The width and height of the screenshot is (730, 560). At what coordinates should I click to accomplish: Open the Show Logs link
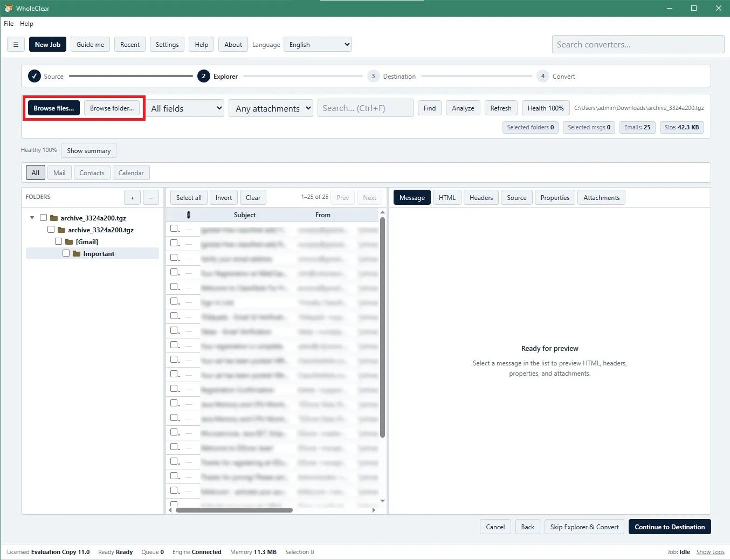[710, 552]
